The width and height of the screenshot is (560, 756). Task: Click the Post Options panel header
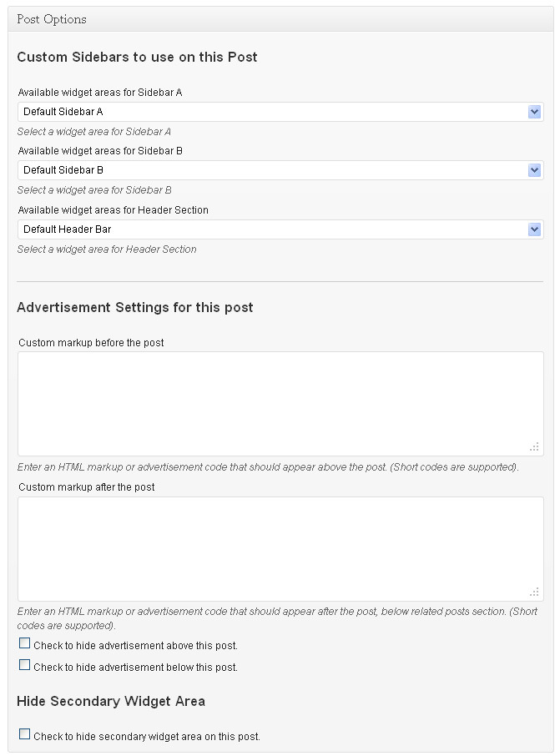[x=52, y=19]
